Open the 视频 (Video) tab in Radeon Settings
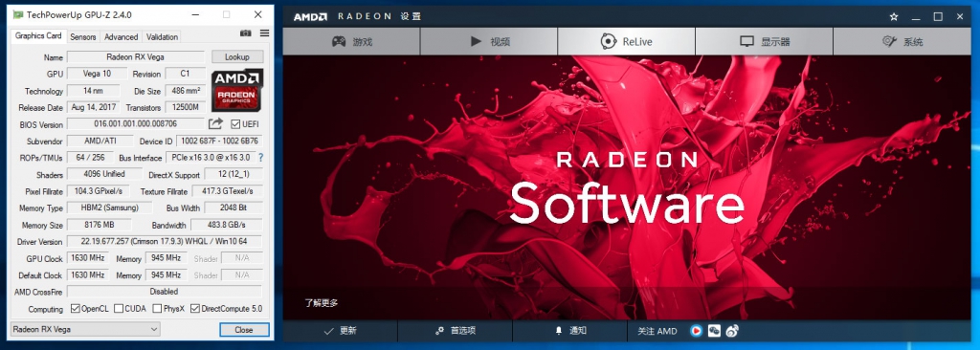Screen dimensions: 980x350 489,42
